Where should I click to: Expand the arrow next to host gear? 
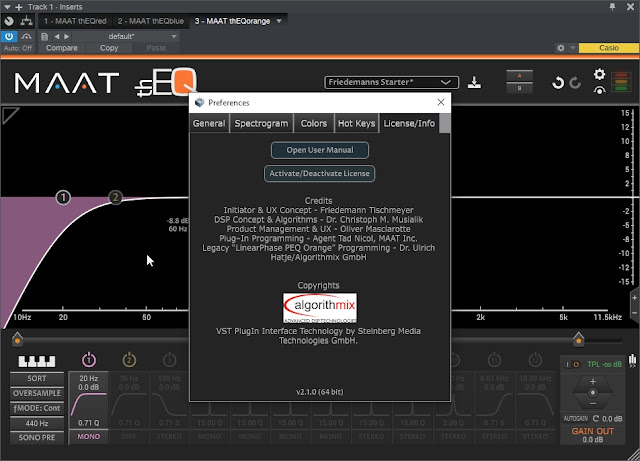click(572, 48)
